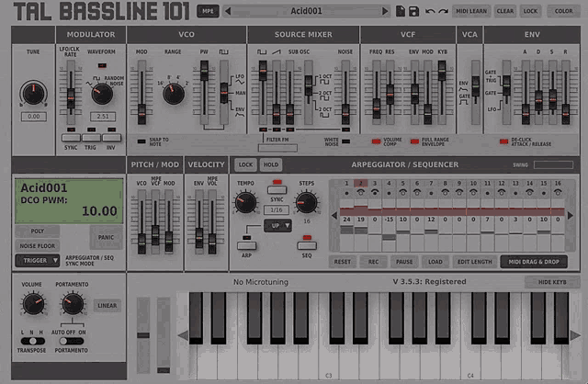The height and width of the screenshot is (384, 588).
Task: Click the NOISE FLOOR button
Action: pos(37,245)
